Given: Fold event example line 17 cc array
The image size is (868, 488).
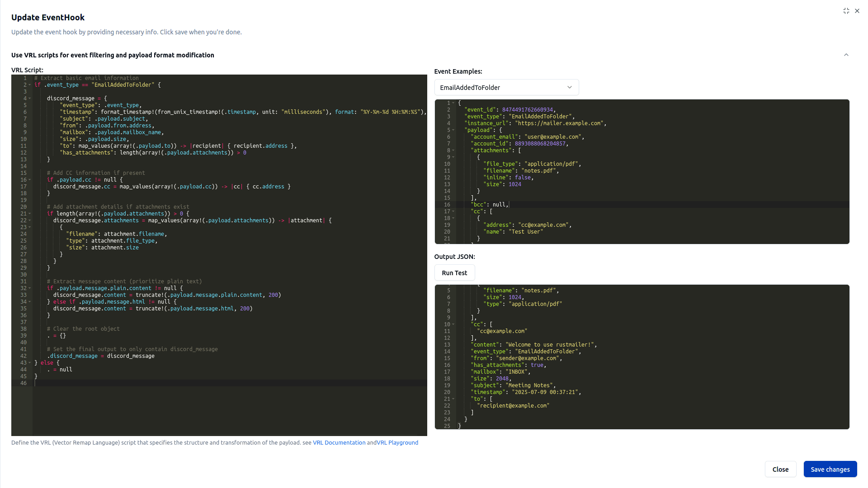Looking at the screenshot, I should click(x=453, y=211).
